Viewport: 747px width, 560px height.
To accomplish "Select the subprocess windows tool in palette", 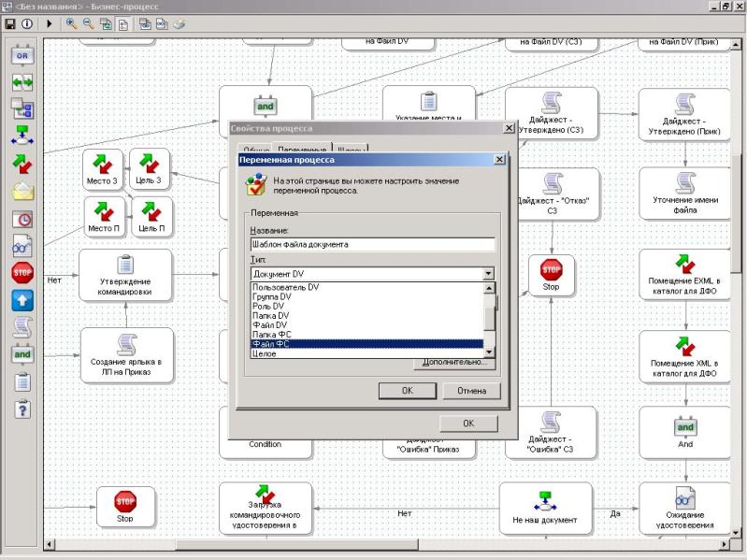I will point(22,108).
